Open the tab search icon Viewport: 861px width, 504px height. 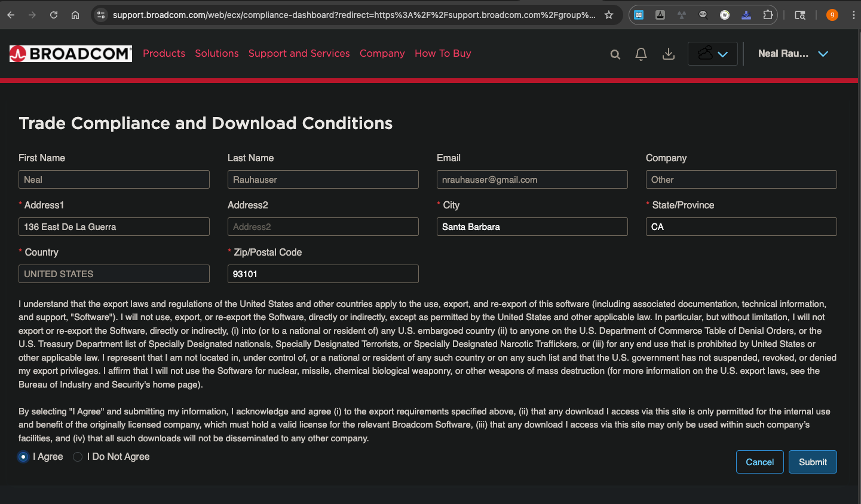(x=800, y=15)
